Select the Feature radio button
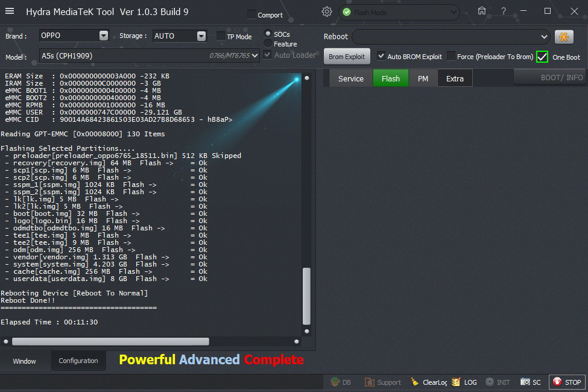Viewport: 588px width, 392px height. [x=268, y=43]
